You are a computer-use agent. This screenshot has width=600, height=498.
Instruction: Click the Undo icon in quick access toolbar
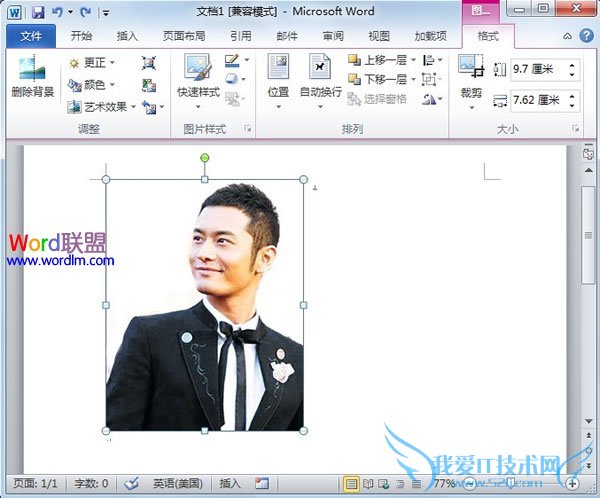[59, 12]
